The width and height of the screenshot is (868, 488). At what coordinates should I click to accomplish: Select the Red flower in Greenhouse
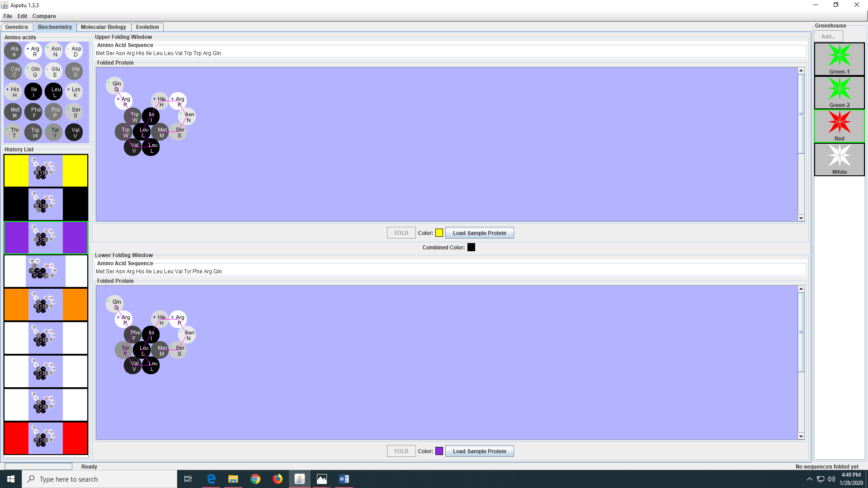839,126
